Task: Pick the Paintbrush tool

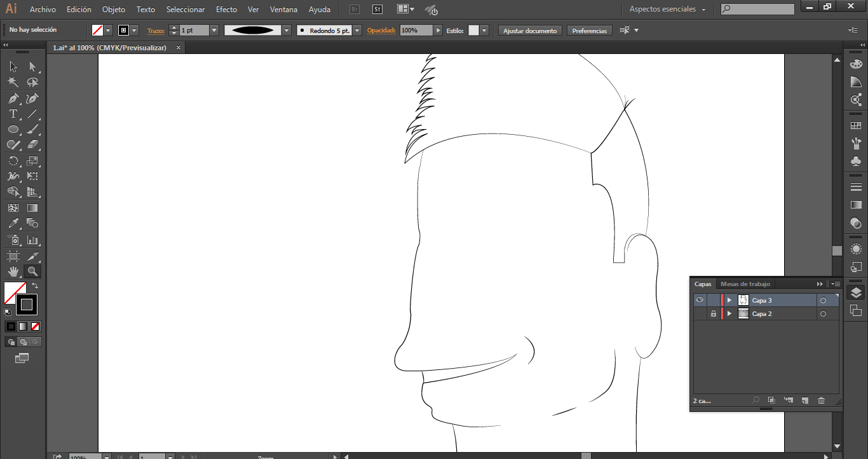Action: click(x=32, y=130)
